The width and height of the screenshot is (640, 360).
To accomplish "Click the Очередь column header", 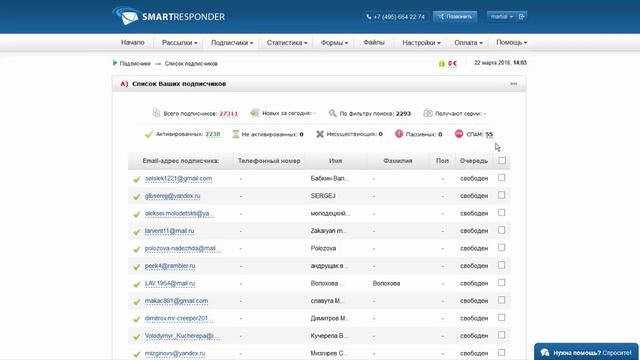I will (473, 161).
